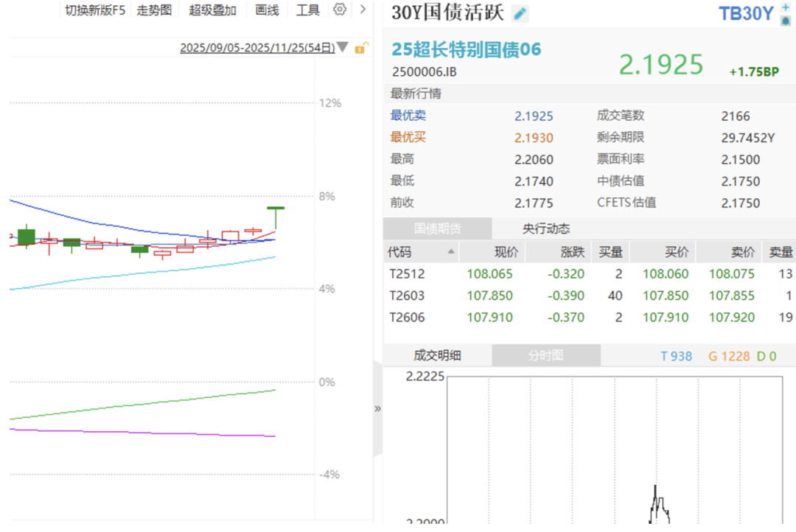This screenshot has width=796, height=532.
Task: Toggle the orange lock icon for date range
Action: pyautogui.click(x=360, y=49)
